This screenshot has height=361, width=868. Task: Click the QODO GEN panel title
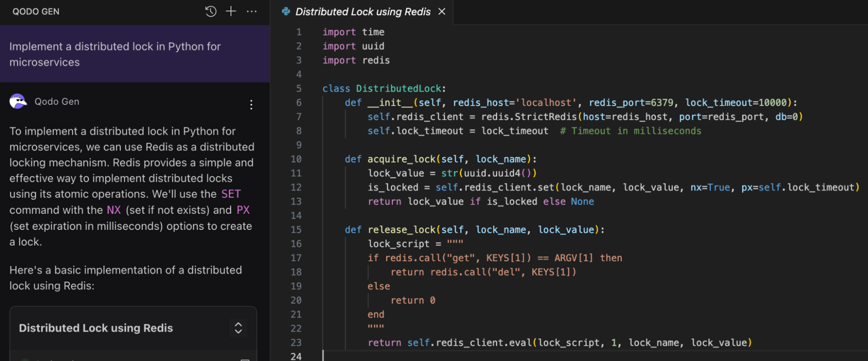[36, 12]
